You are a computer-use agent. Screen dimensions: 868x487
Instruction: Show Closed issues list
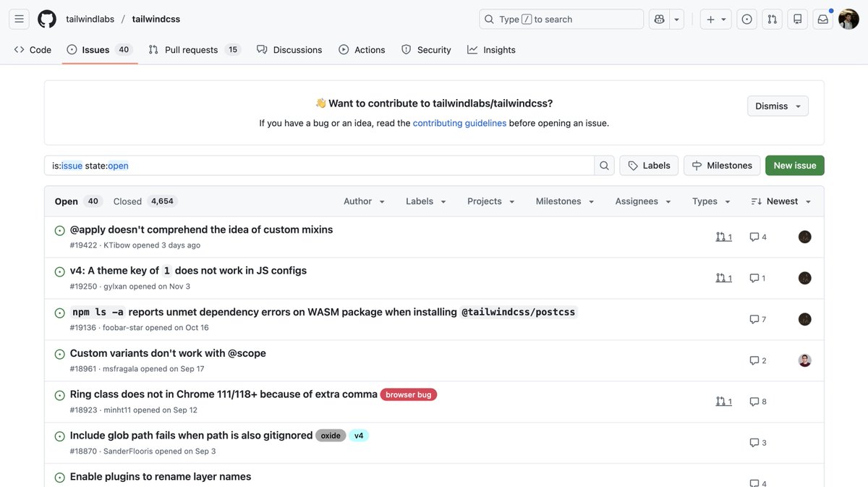(145, 201)
